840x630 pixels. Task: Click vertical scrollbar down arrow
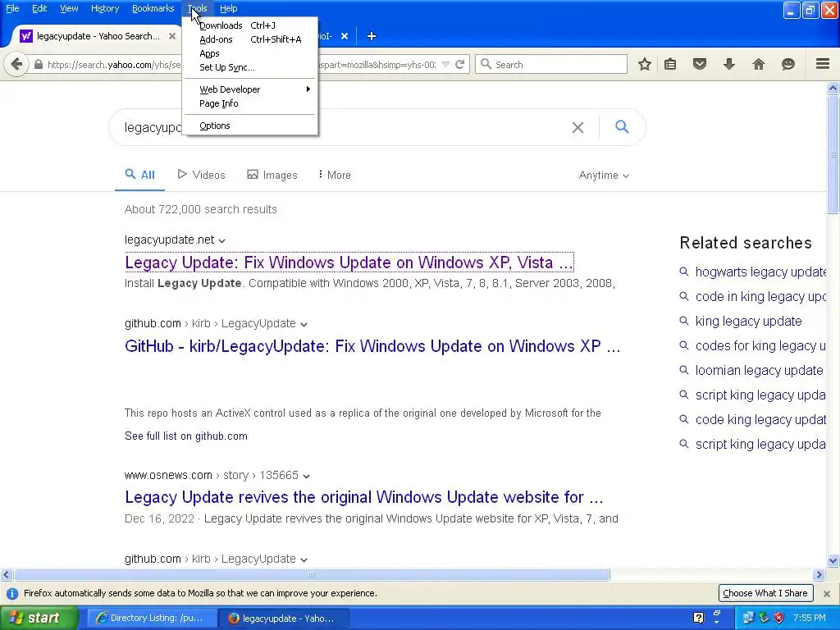tap(833, 561)
